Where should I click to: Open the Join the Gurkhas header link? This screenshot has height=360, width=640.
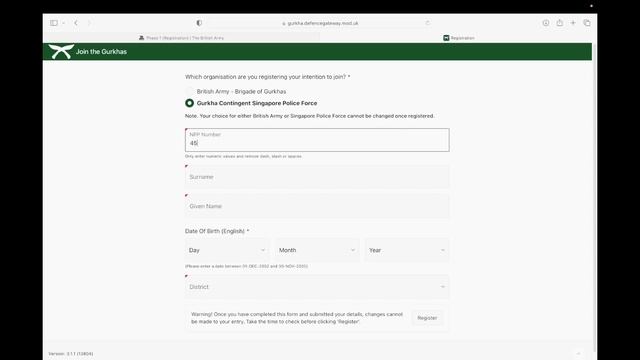(101, 51)
